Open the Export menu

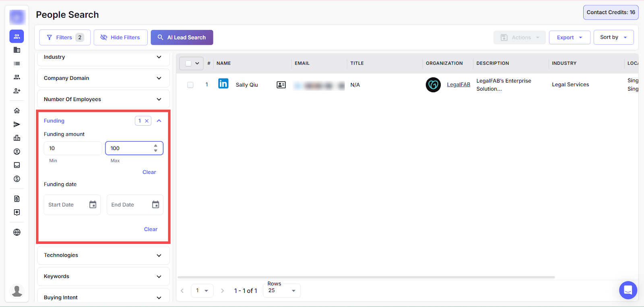pyautogui.click(x=569, y=37)
